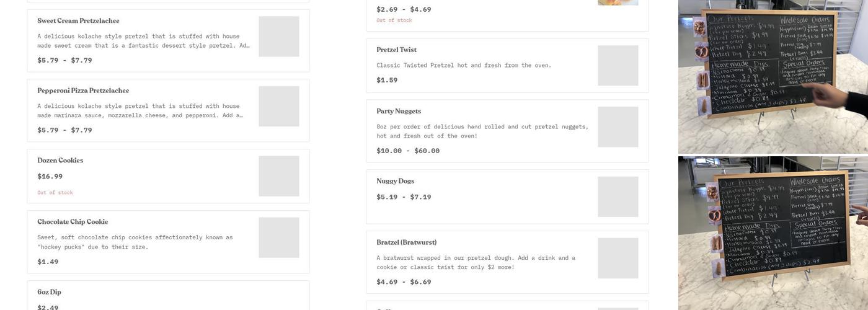Click the $4.69 - $6.69 Bratzel price
Screen dimensions: 868x310
[x=404, y=282]
